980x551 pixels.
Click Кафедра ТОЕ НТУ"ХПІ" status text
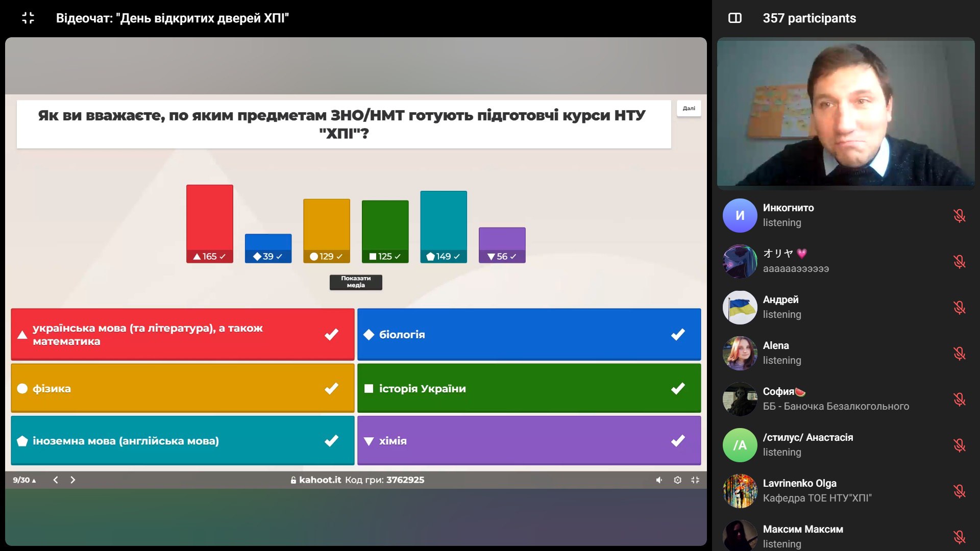[817, 498]
